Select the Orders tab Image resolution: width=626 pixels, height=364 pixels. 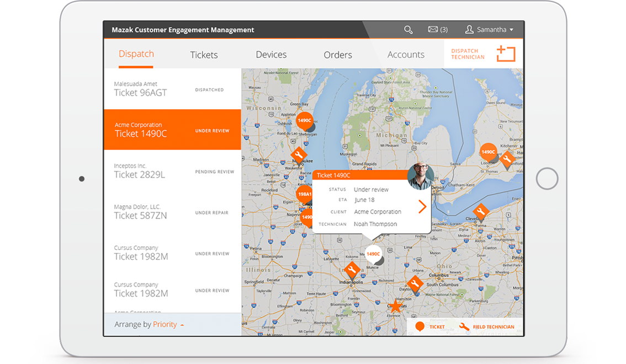pos(338,55)
